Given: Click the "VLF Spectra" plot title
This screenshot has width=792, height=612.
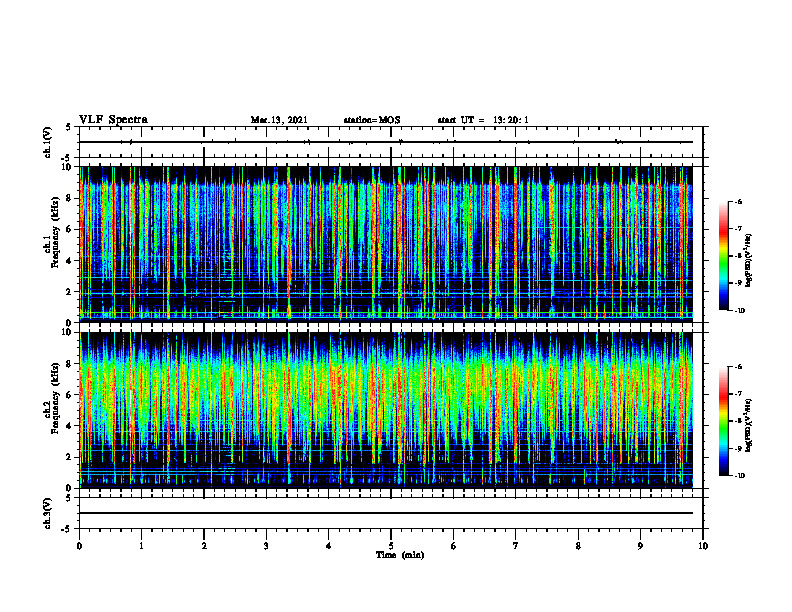Looking at the screenshot, I should tap(113, 120).
